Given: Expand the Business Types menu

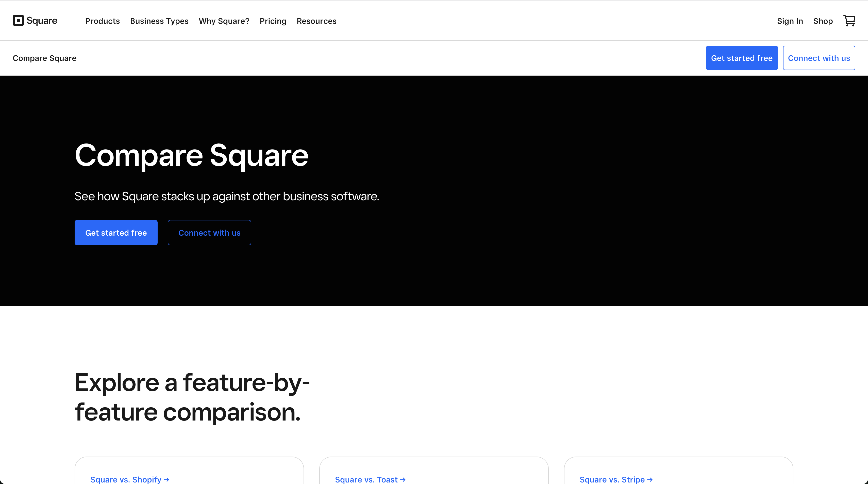Looking at the screenshot, I should [159, 21].
